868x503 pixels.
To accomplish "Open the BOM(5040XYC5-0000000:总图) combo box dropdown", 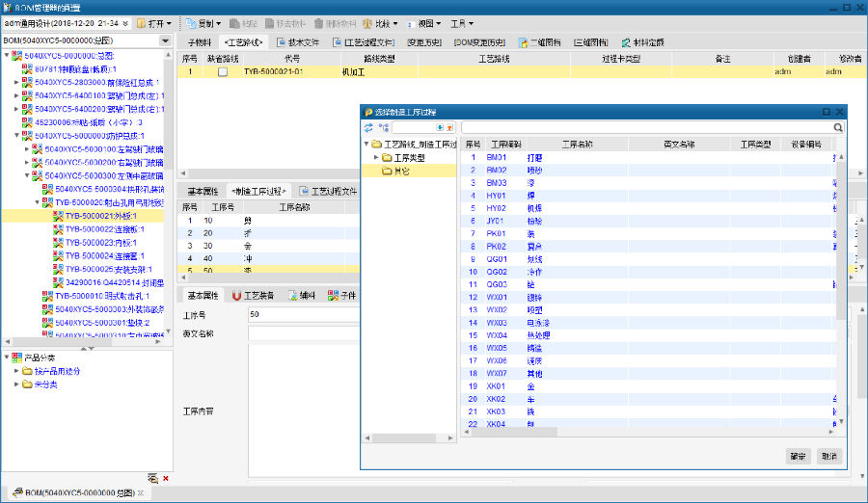I will (x=165, y=40).
